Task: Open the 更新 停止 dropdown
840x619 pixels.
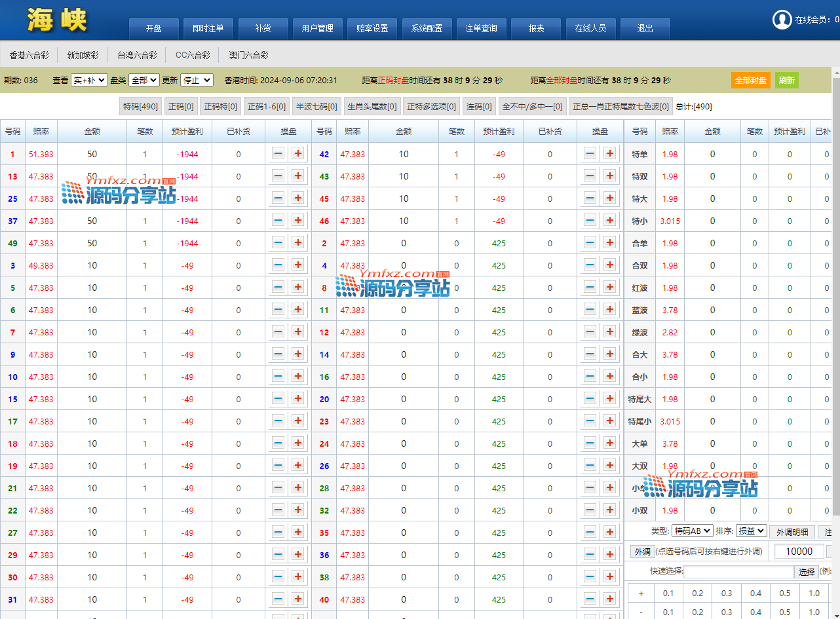Action: pos(197,80)
